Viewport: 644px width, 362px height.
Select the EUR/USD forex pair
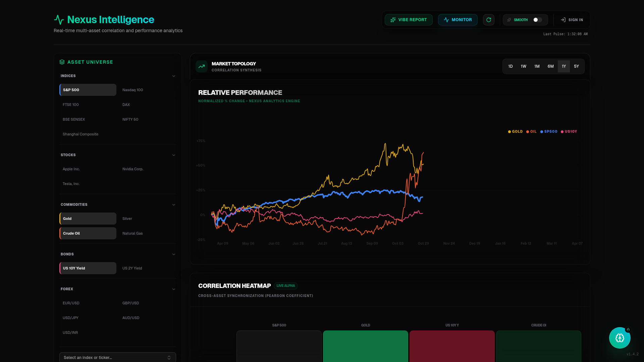click(x=88, y=303)
